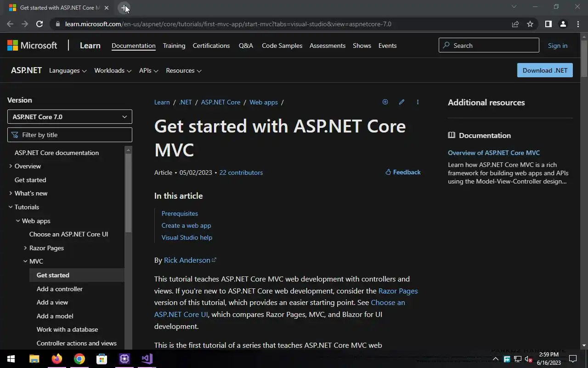
Task: Open Microsoft Store from the taskbar
Action: click(102, 359)
